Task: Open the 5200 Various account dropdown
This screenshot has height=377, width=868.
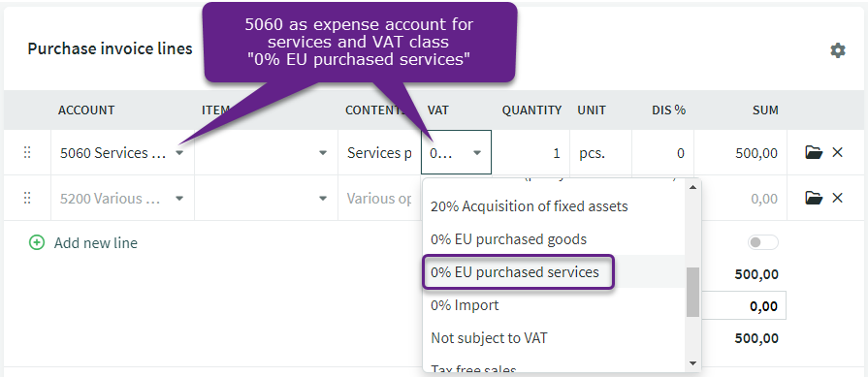Action: pos(179,199)
